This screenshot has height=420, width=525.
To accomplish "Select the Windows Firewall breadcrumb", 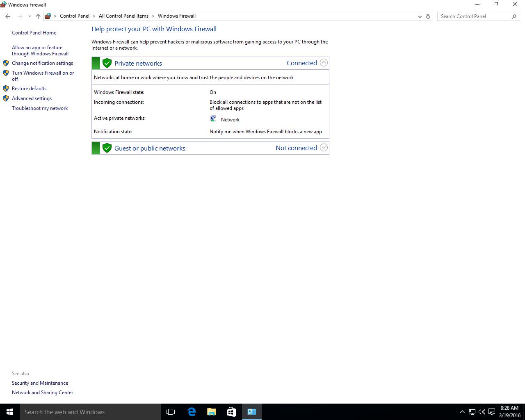I will pyautogui.click(x=177, y=16).
